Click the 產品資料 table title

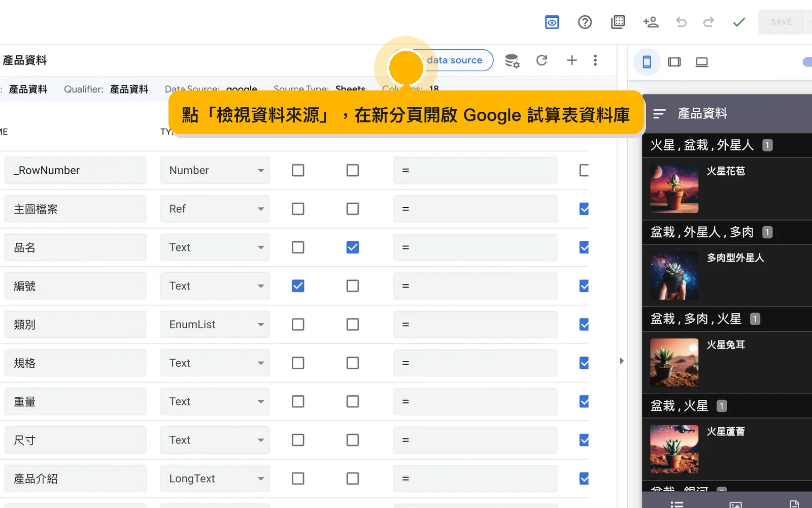pos(25,60)
